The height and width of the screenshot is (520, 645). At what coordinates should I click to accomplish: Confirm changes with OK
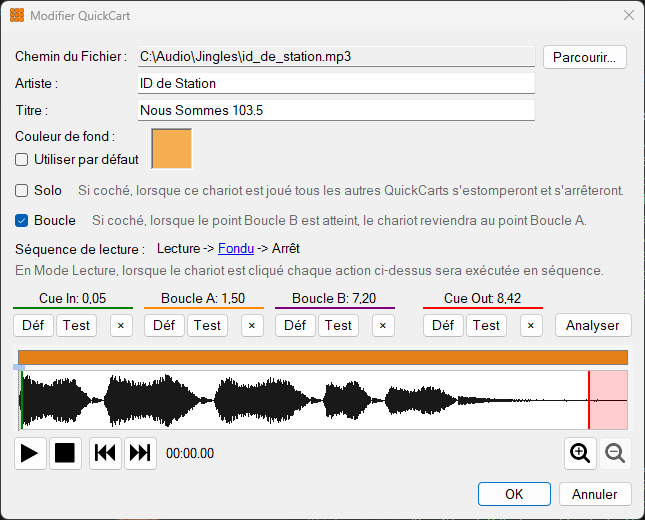[514, 494]
